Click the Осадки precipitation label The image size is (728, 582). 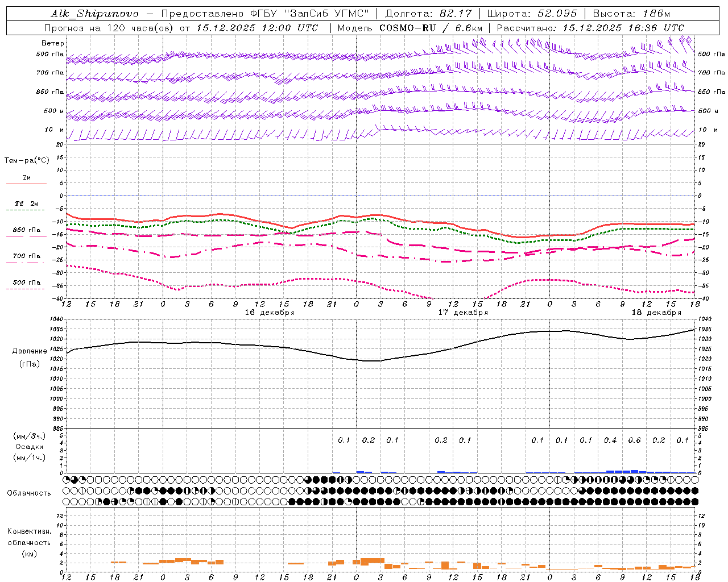[30, 447]
